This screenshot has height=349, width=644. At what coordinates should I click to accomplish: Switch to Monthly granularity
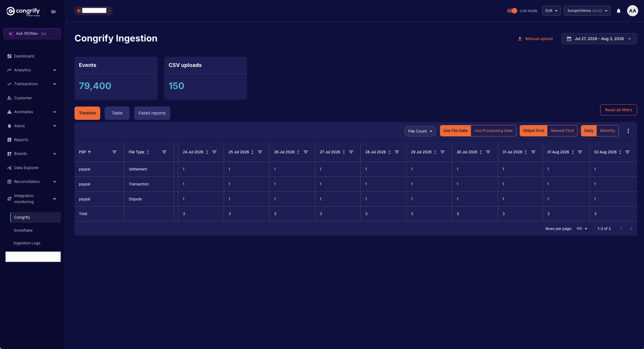pos(608,131)
